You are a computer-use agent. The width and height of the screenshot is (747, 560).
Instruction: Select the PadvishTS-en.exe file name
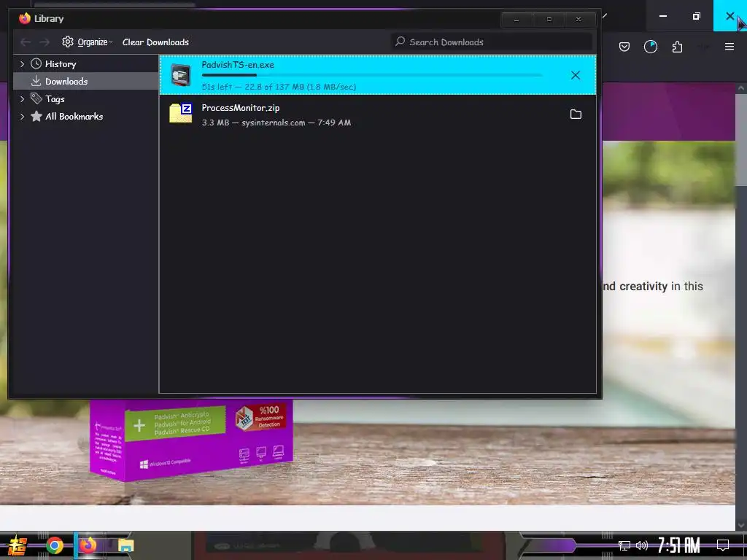click(238, 65)
